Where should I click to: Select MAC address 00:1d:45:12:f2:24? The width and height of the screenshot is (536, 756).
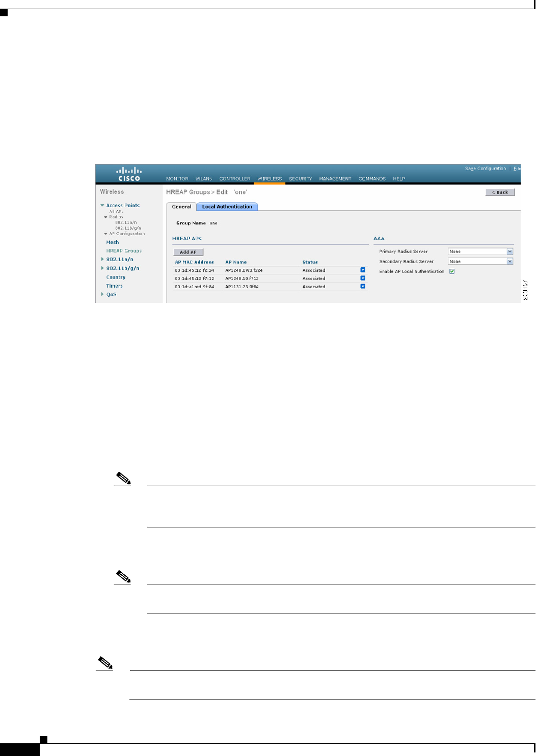tap(195, 270)
